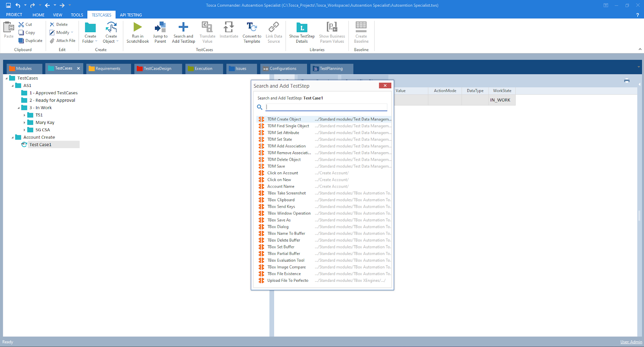The height and width of the screenshot is (347, 644).
Task: Click the Convert to Template icon
Action: 252,27
